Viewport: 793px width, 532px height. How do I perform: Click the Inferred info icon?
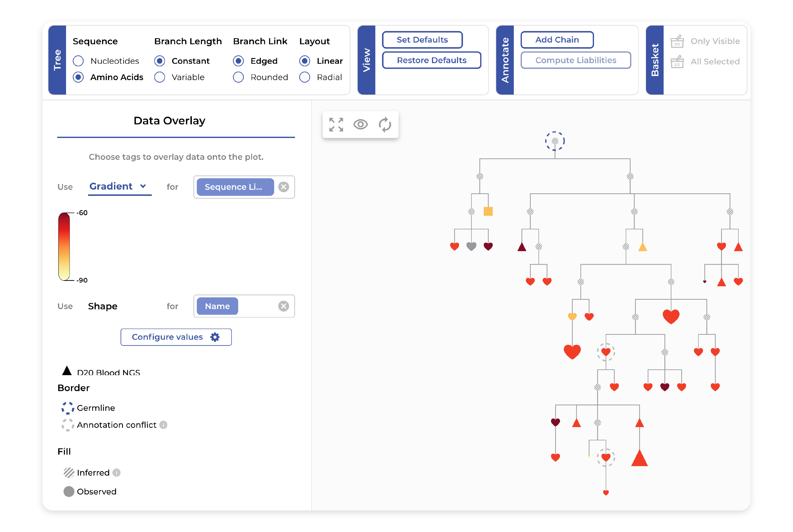tap(116, 473)
